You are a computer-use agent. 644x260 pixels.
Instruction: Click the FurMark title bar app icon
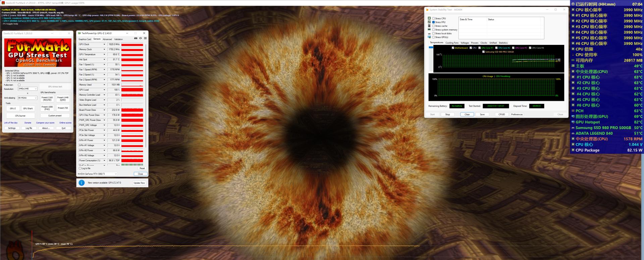coord(3,3)
